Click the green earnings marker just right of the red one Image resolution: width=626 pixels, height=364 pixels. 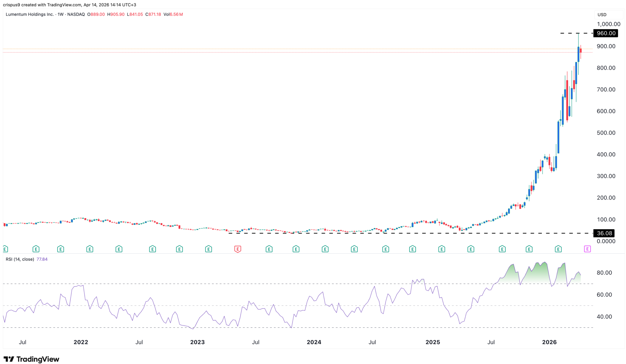tap(269, 249)
